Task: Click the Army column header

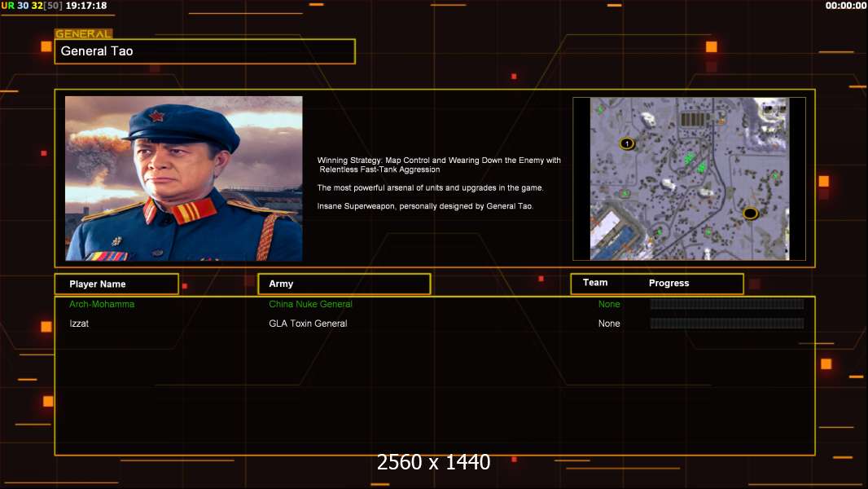Action: point(344,284)
